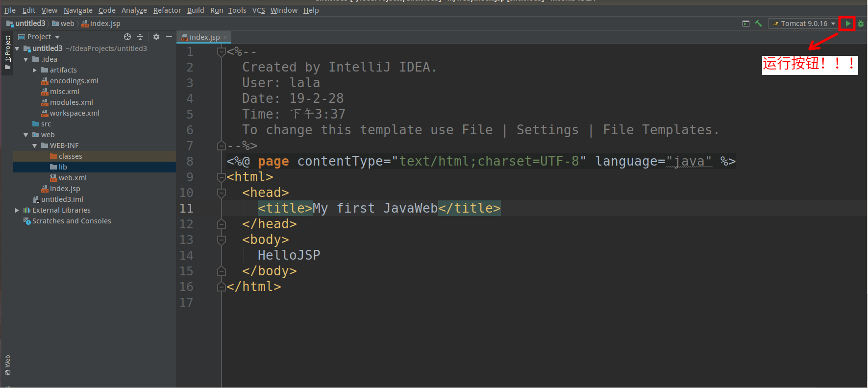Collapse the web folder node

[x=26, y=135]
